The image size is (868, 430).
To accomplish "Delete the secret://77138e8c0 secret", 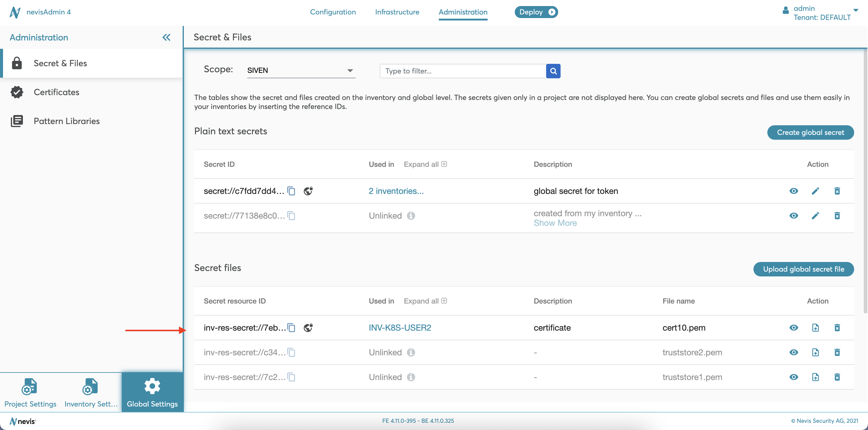I will coord(837,216).
